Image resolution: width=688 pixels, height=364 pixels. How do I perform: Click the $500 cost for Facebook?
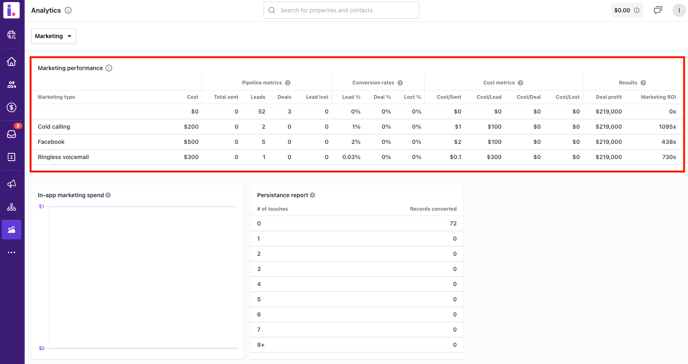[191, 142]
